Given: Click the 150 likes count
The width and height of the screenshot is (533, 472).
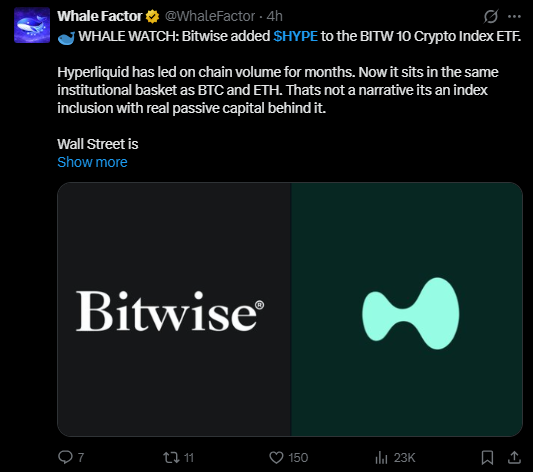Looking at the screenshot, I should 298,458.
